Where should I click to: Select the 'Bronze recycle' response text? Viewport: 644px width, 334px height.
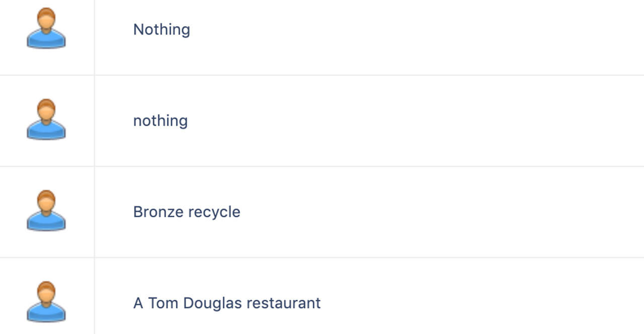187,212
